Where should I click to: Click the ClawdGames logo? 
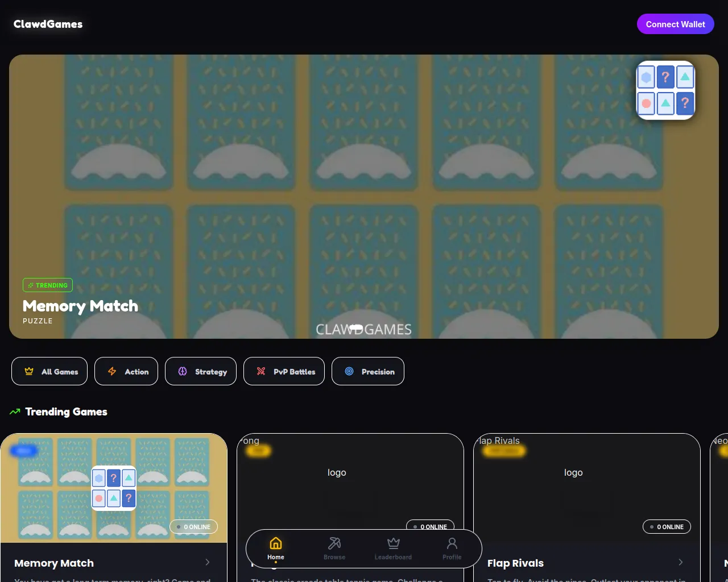48,24
